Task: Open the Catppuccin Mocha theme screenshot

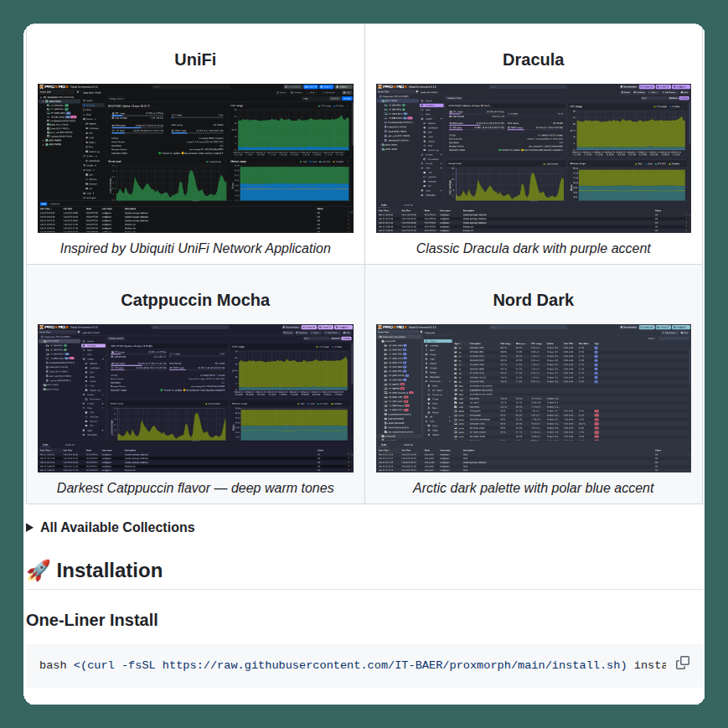Action: point(195,399)
